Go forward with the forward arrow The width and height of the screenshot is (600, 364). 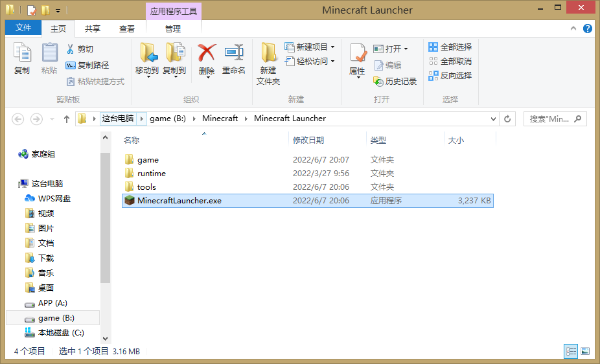[36, 119]
